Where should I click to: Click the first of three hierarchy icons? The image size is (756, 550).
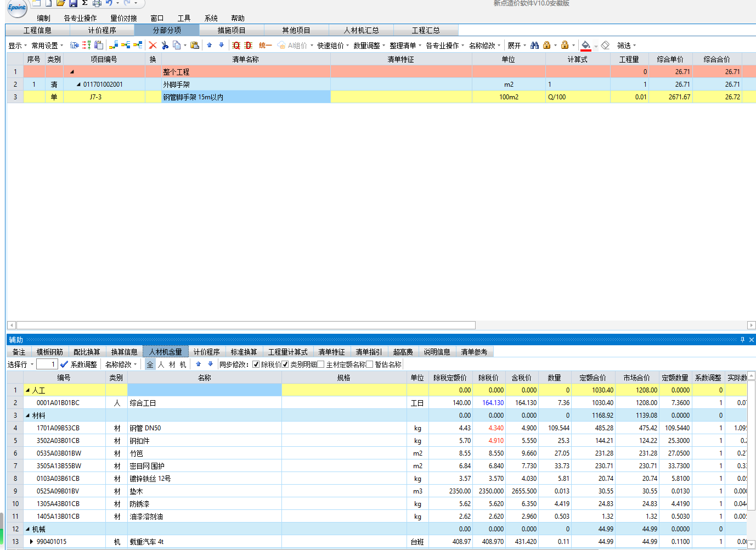114,46
